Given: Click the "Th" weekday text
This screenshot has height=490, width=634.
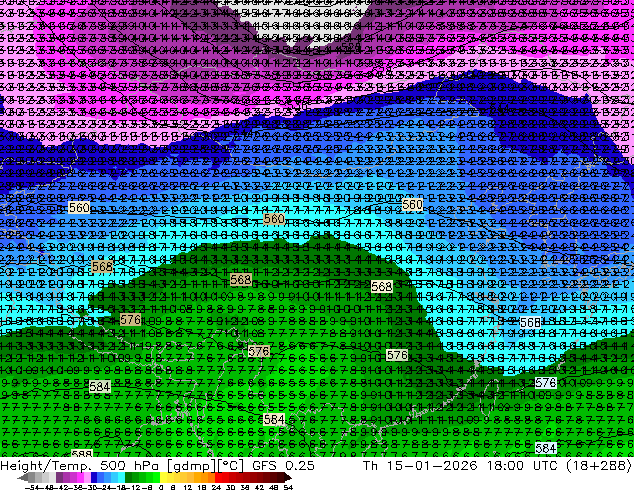Looking at the screenshot, I should tap(371, 465).
